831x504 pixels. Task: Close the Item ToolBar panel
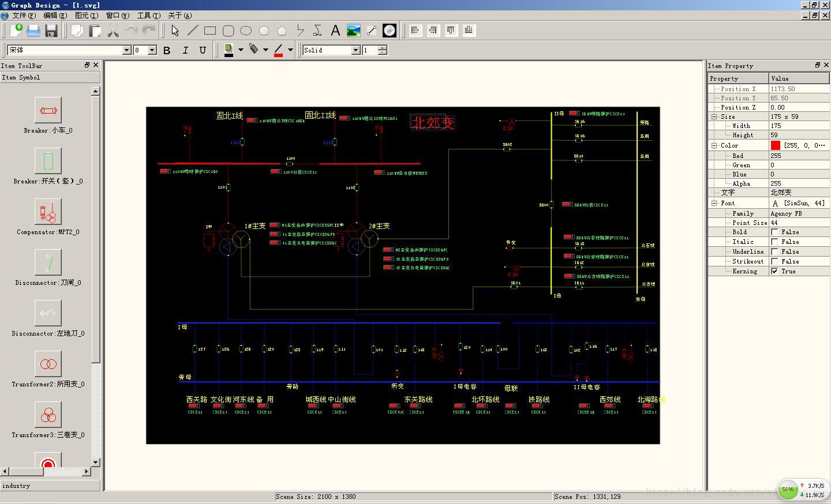pyautogui.click(x=96, y=65)
